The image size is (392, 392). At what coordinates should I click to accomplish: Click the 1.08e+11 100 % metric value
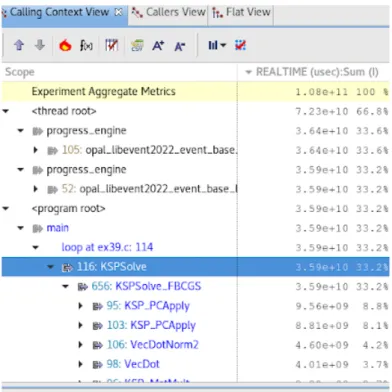[x=342, y=92]
